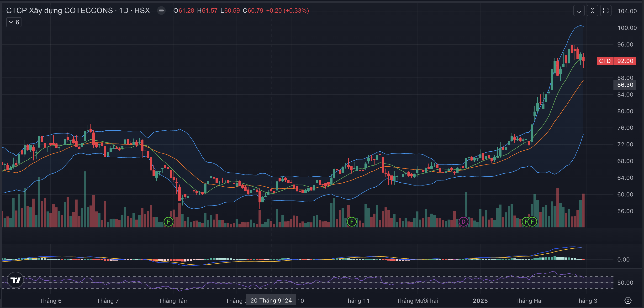Click rightmost F marker near Tháng Hai
The width and height of the screenshot is (644, 308).
(x=532, y=222)
